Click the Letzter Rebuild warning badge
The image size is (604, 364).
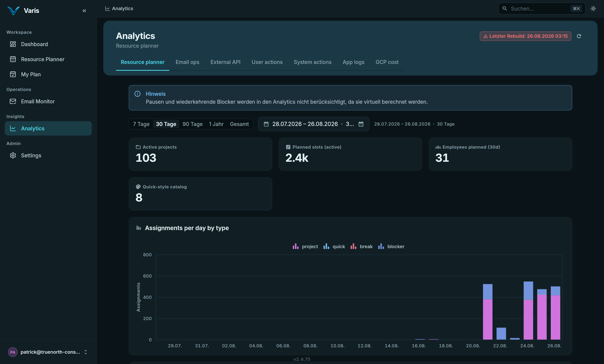(x=525, y=36)
